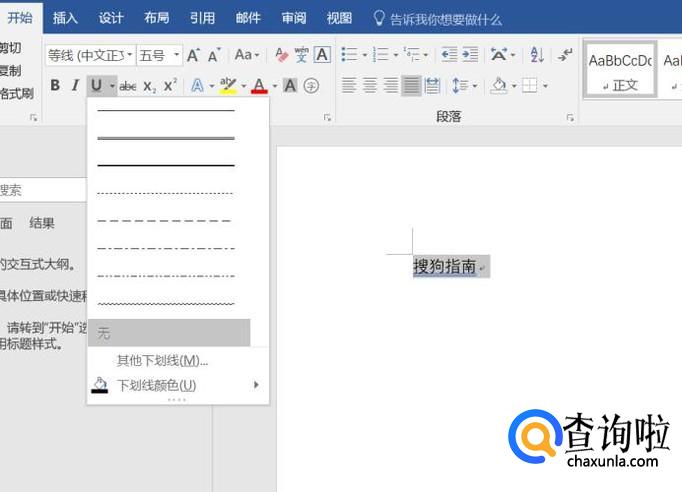Click the enclosed characters icon

[311, 86]
